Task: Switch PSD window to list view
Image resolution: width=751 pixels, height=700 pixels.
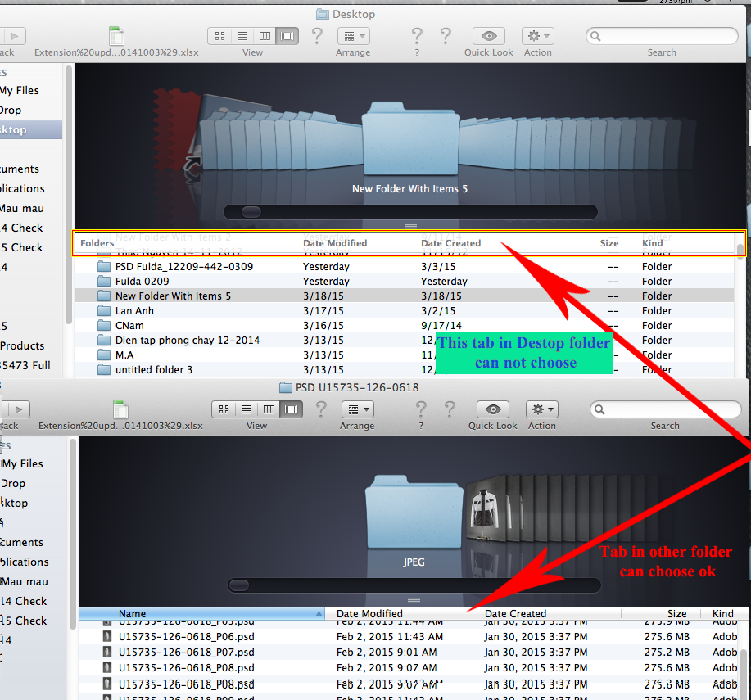Action: (247, 409)
